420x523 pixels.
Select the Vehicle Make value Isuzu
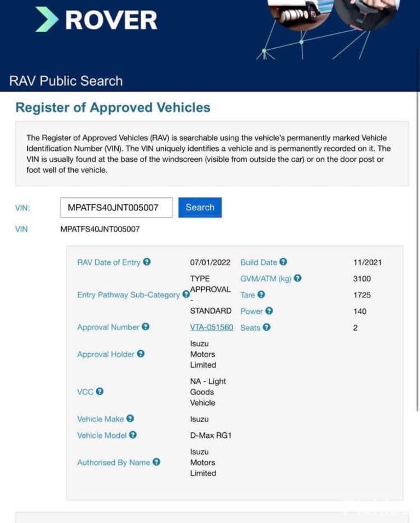click(x=199, y=419)
